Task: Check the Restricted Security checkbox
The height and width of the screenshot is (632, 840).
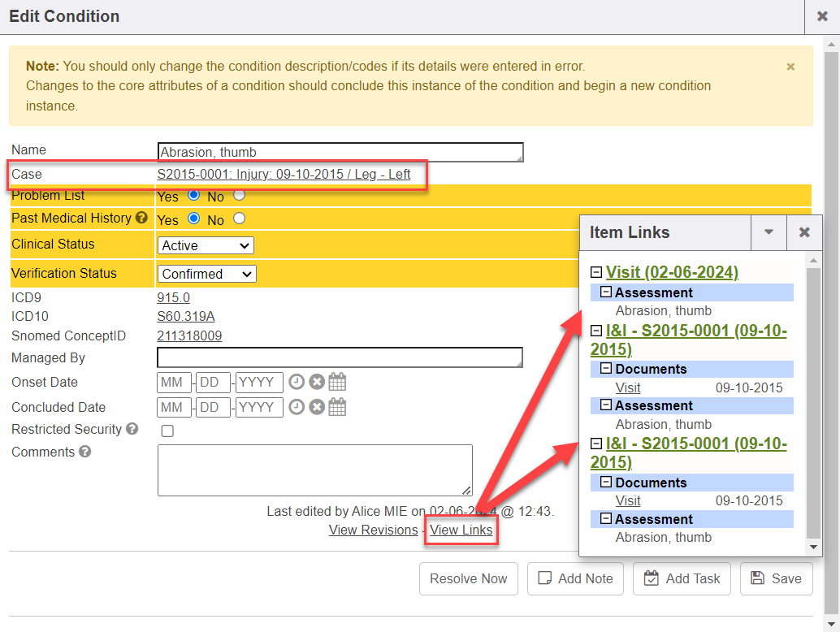Action: click(167, 431)
